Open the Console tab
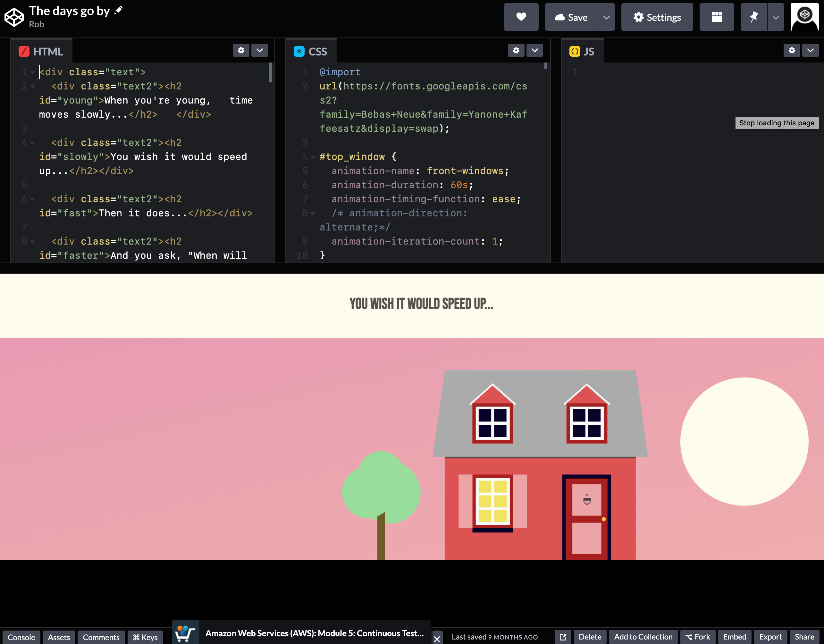Image resolution: width=824 pixels, height=644 pixels. click(x=21, y=637)
